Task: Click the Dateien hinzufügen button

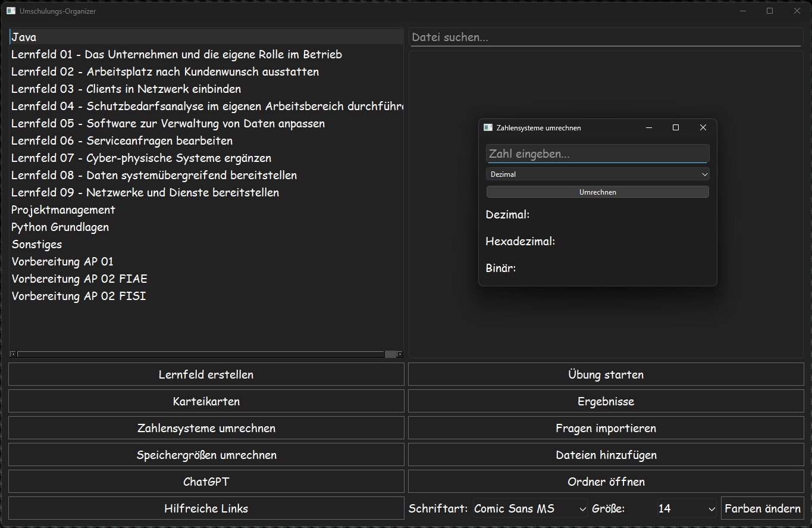Action: click(606, 455)
